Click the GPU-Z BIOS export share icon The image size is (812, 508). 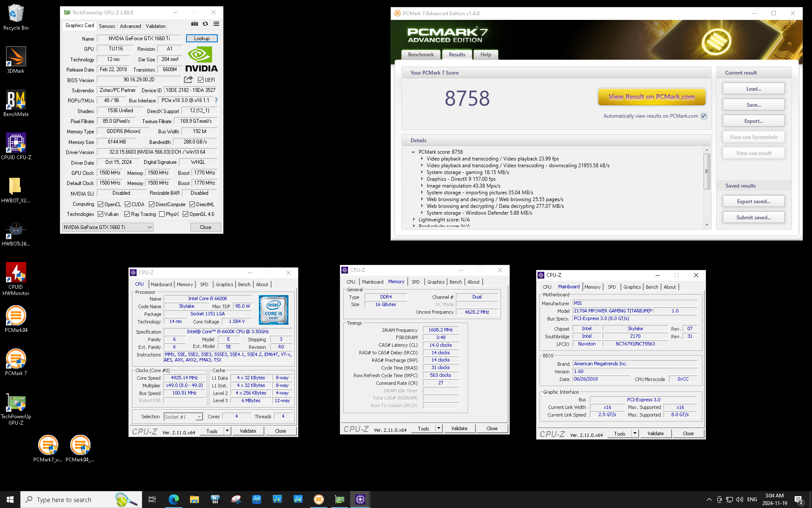point(189,80)
